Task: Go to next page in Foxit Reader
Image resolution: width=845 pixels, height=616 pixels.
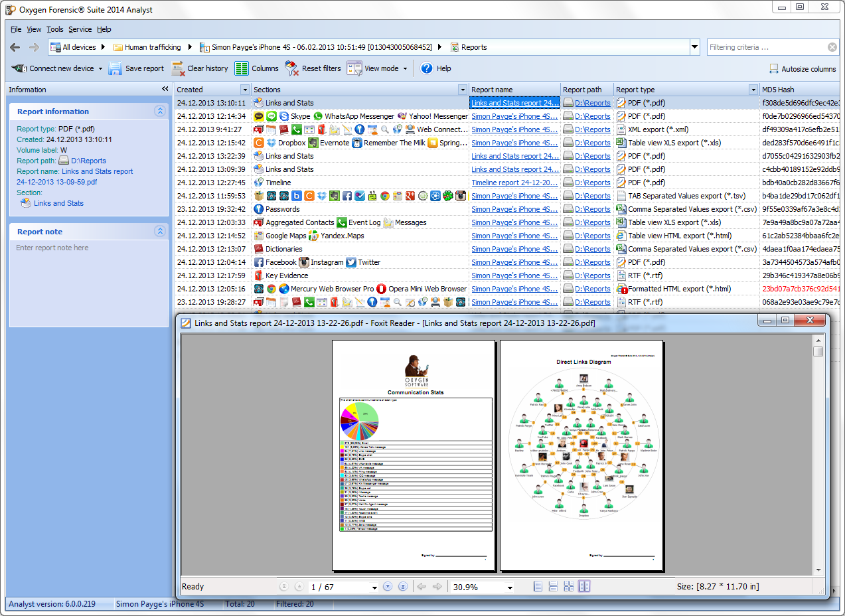Action: (x=388, y=587)
